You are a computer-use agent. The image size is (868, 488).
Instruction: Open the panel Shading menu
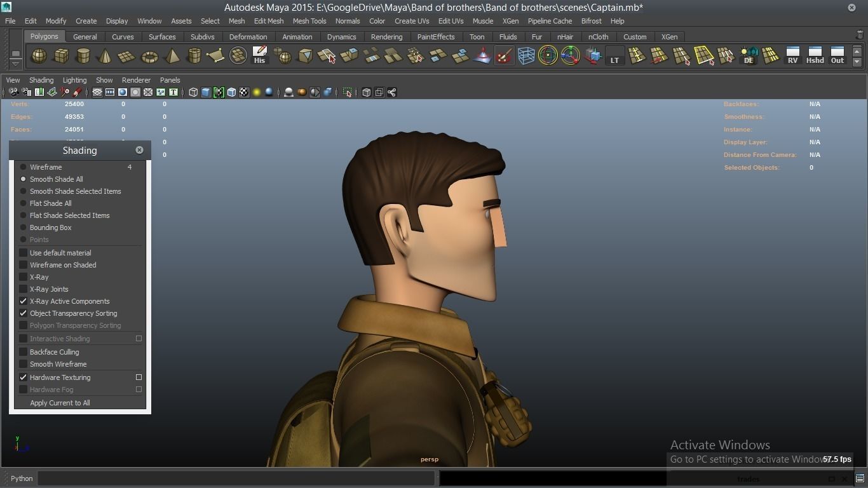click(41, 80)
